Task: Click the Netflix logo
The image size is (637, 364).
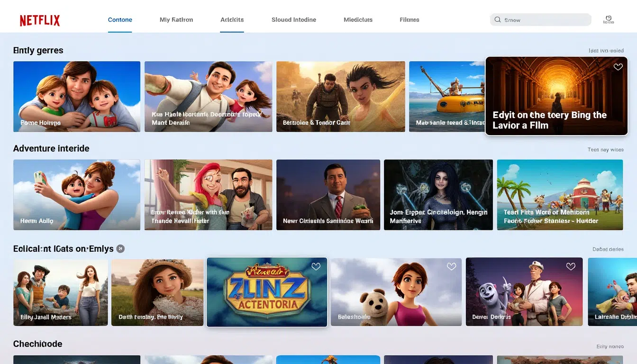Action: [x=39, y=19]
